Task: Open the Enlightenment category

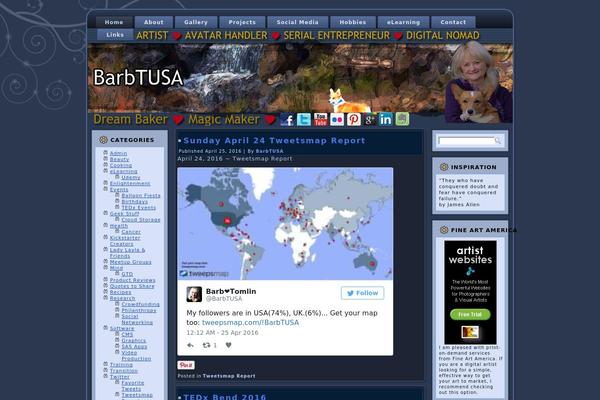Action: click(x=130, y=183)
